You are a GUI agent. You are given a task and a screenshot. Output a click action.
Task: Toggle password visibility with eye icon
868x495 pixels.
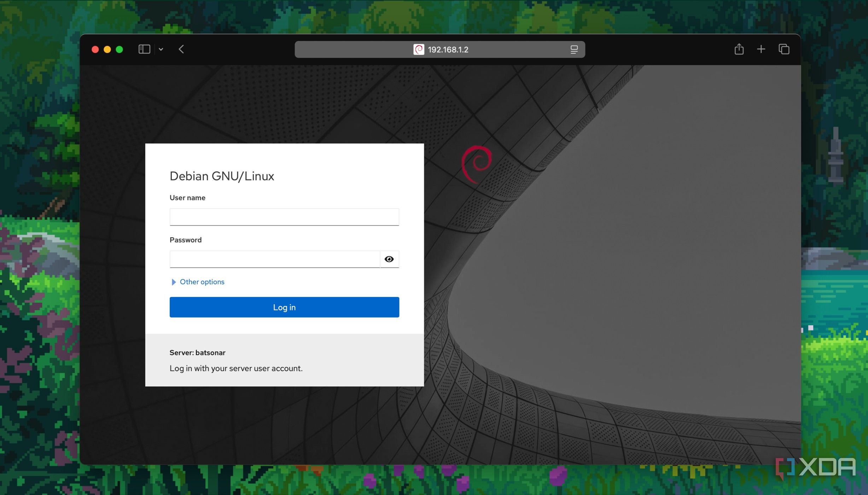[389, 259]
